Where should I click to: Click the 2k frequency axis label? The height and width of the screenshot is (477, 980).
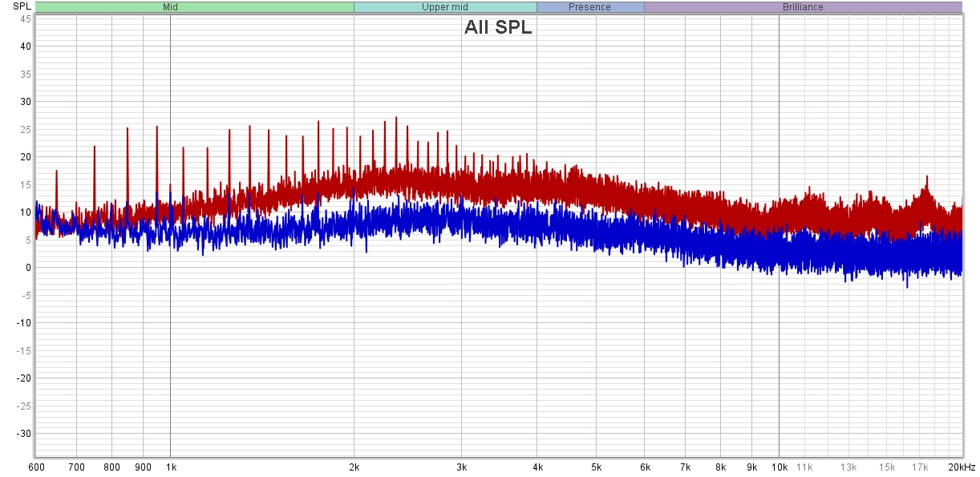point(354,467)
